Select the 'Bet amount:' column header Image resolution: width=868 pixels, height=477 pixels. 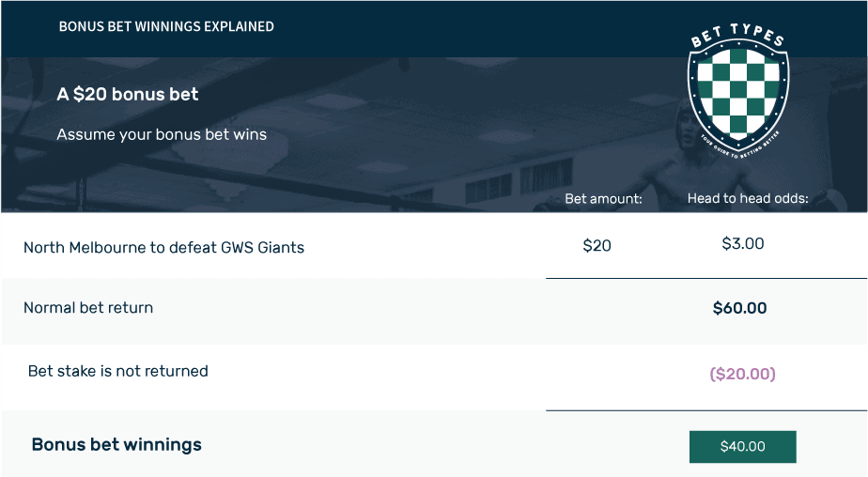603,199
